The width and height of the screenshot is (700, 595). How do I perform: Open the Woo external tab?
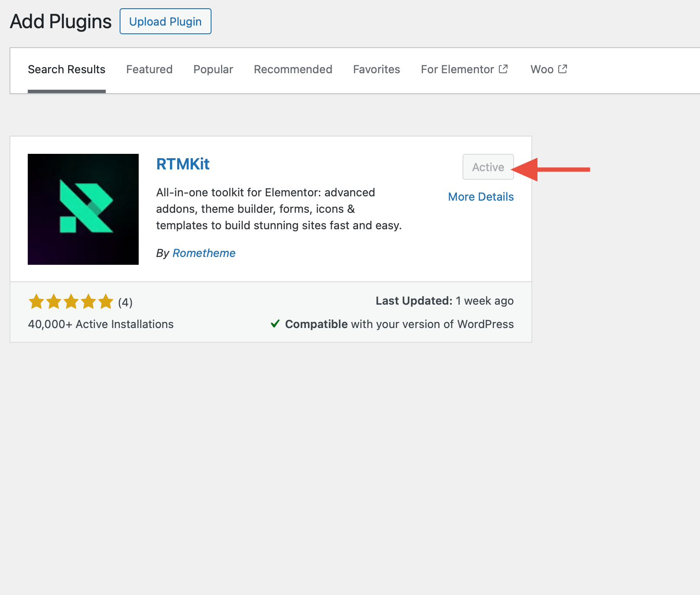(x=549, y=69)
